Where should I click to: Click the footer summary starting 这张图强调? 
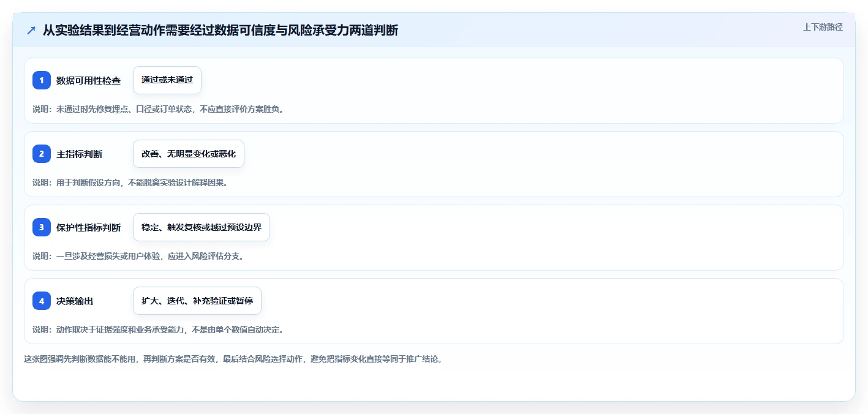click(x=233, y=359)
